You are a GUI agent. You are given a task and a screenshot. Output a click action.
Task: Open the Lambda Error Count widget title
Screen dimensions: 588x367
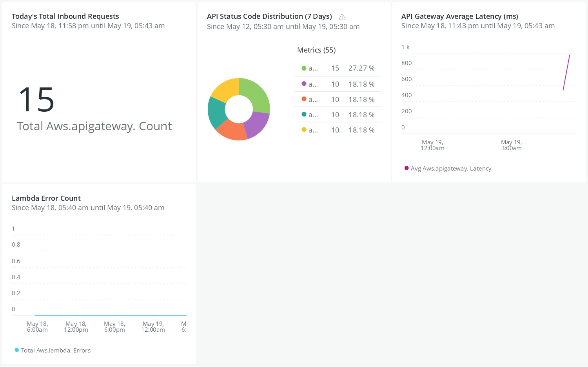coord(46,198)
